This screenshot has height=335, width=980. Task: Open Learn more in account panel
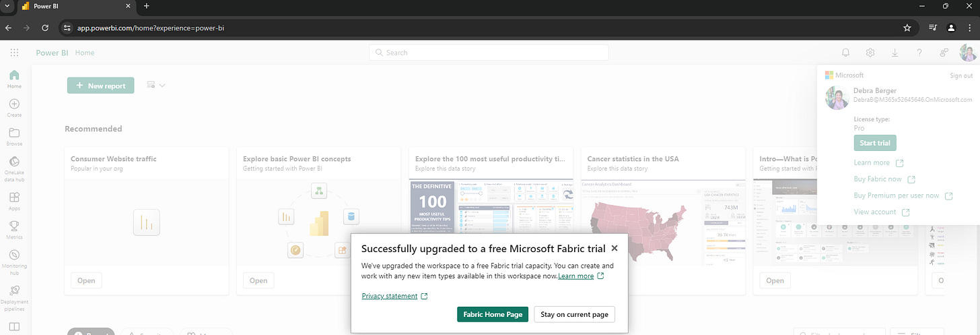pos(878,162)
